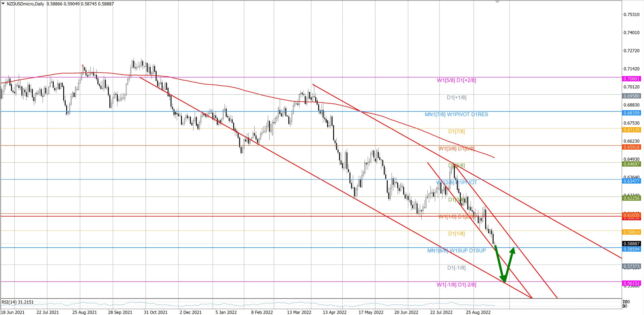
Task: Click the D1[7/8] orange level text
Action: pyautogui.click(x=456, y=131)
